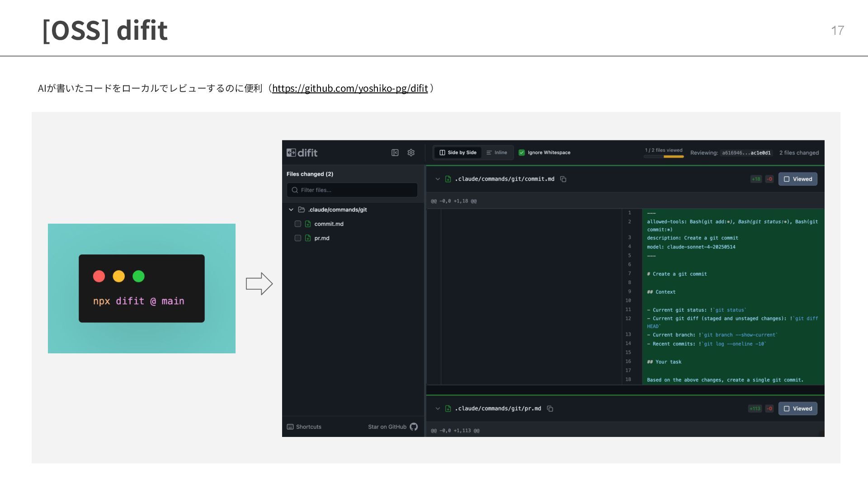
Task: Click the '## Your task' diff line
Action: pyautogui.click(x=664, y=362)
